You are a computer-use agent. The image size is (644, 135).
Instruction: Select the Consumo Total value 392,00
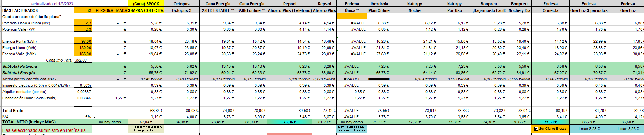coord(83,60)
